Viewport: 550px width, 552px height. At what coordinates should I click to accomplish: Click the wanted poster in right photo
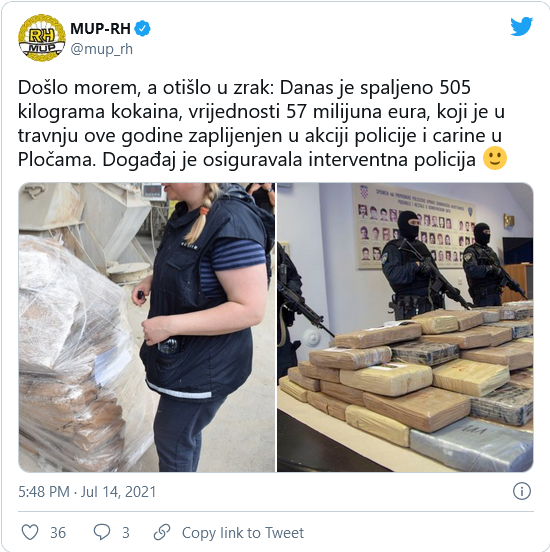point(414,226)
